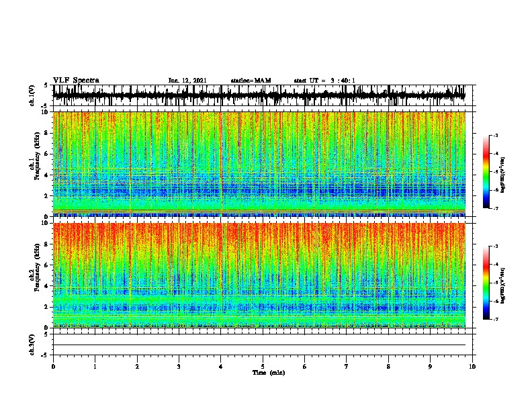Click the "3" tick on the time axis
This screenshot has width=532, height=411.
(179, 367)
